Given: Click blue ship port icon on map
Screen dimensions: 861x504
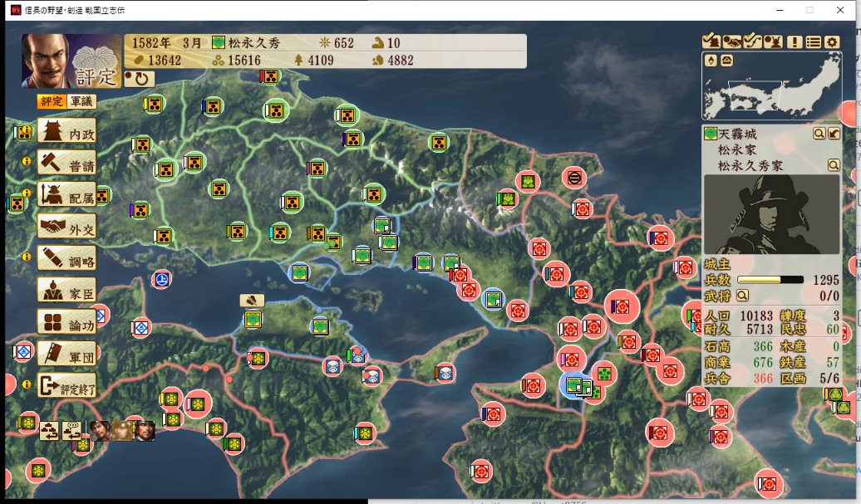Looking at the screenshot, I should tap(161, 279).
